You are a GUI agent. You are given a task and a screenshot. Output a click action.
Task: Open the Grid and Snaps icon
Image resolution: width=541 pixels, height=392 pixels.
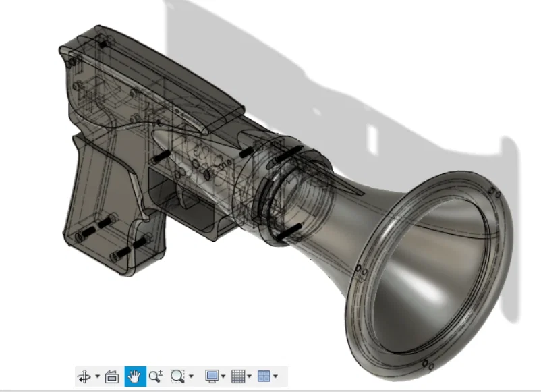[238, 376]
